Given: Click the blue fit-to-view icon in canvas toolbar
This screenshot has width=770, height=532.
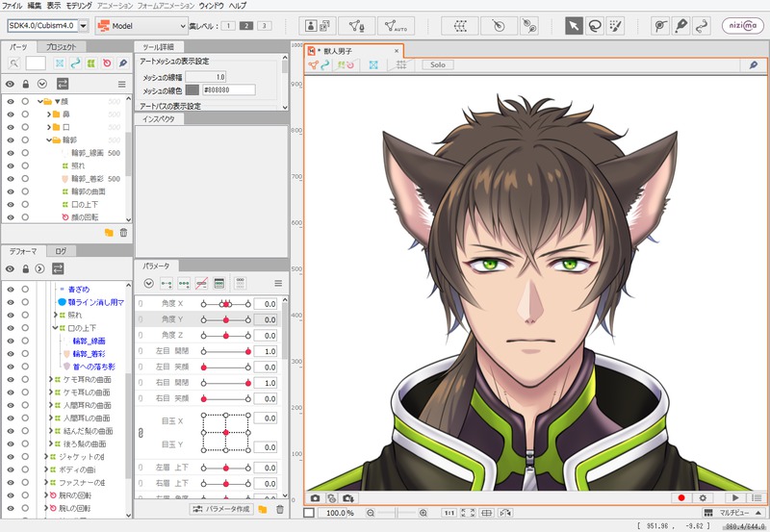Looking at the screenshot, I should pos(373,64).
